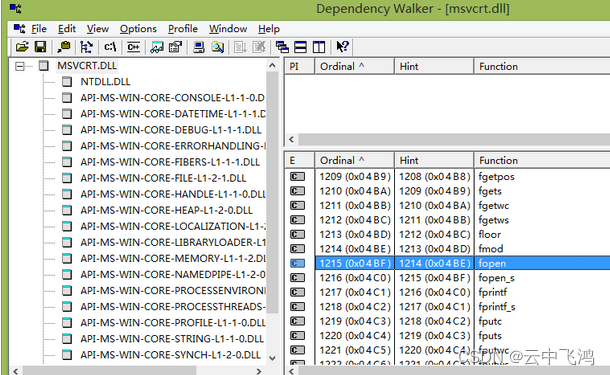Click the C export icon beside fgetpos
610x375 pixels.
(297, 177)
